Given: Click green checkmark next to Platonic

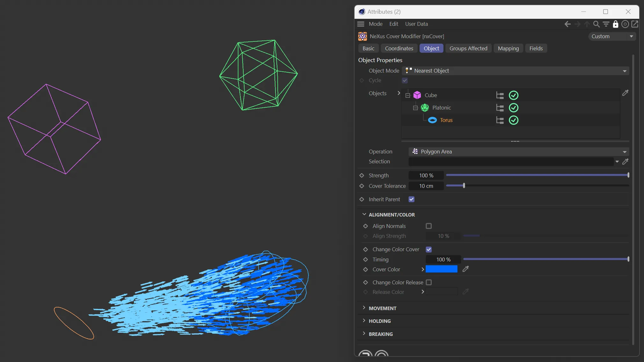Looking at the screenshot, I should pos(514,108).
